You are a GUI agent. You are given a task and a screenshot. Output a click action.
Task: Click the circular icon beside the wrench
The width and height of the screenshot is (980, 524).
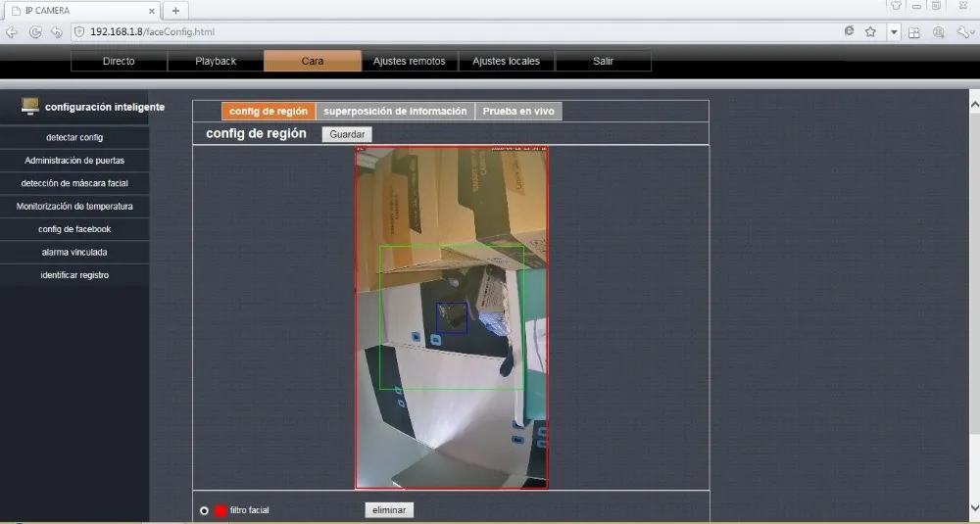click(x=938, y=32)
